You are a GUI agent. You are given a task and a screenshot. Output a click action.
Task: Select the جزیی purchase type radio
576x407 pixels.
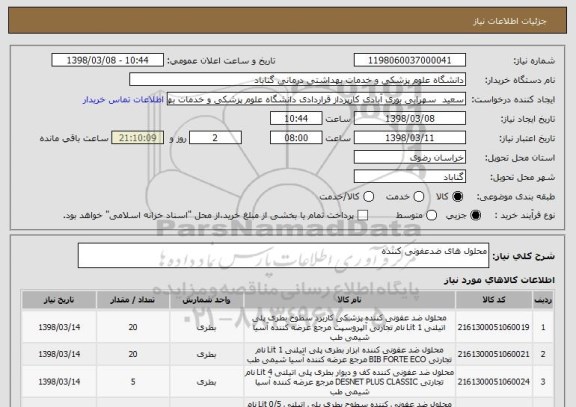point(475,216)
